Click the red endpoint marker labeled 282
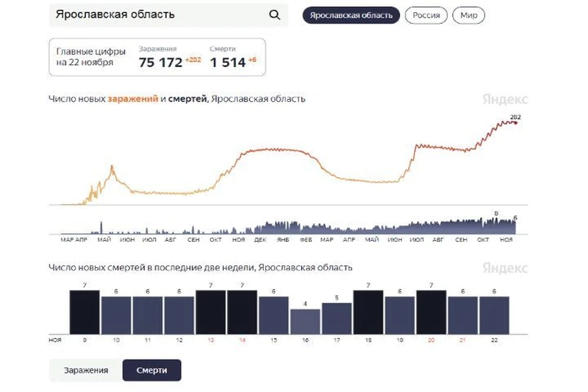 click(516, 123)
